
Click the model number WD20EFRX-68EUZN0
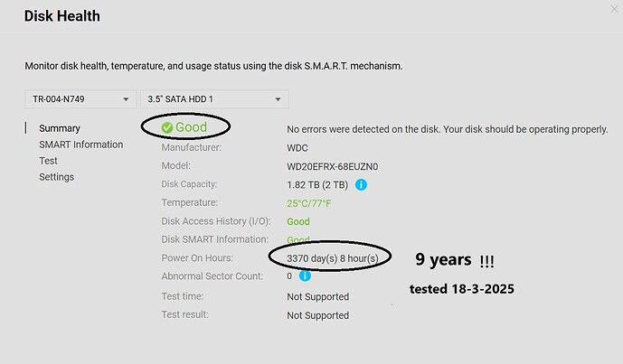click(x=332, y=167)
